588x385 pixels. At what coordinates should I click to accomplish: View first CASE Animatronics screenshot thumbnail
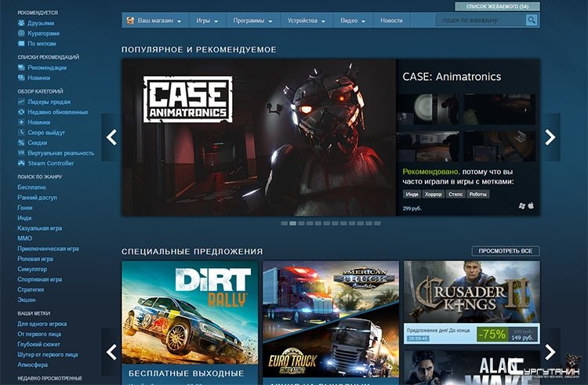(x=427, y=109)
